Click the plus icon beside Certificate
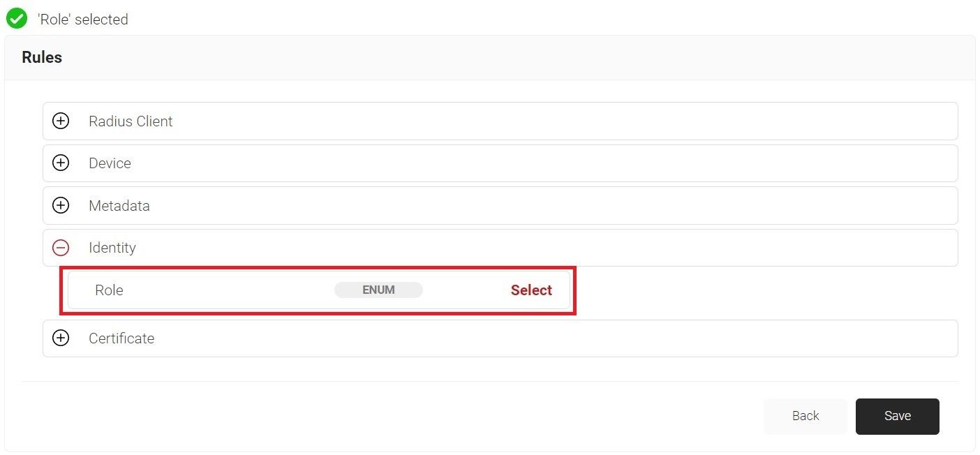Screen dimensions: 980x455 61,338
